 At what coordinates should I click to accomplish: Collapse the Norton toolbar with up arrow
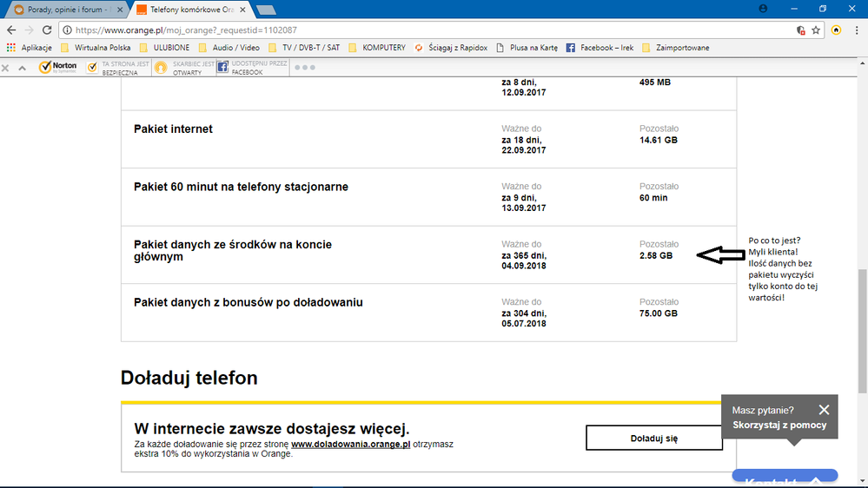[x=22, y=68]
